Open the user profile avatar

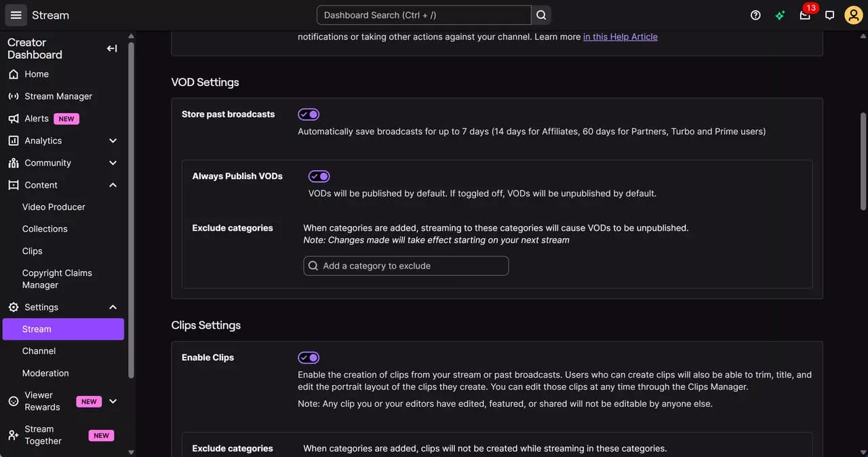[x=853, y=15]
